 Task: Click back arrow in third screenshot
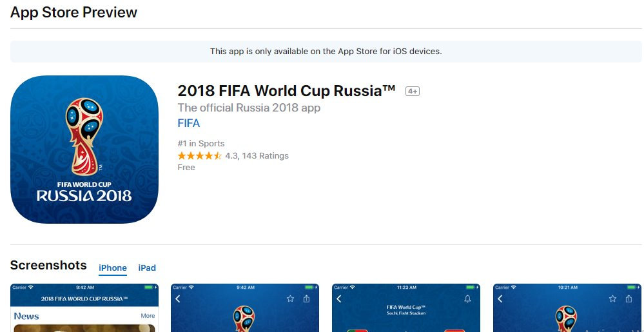coord(339,298)
